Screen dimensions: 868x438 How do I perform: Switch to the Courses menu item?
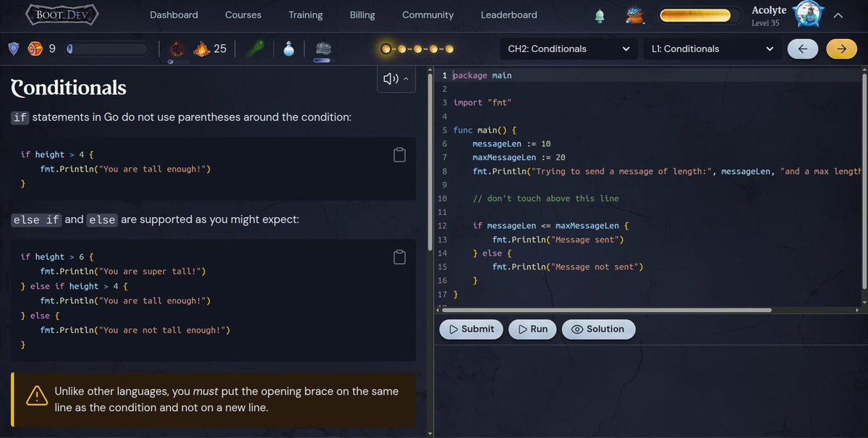click(x=243, y=14)
